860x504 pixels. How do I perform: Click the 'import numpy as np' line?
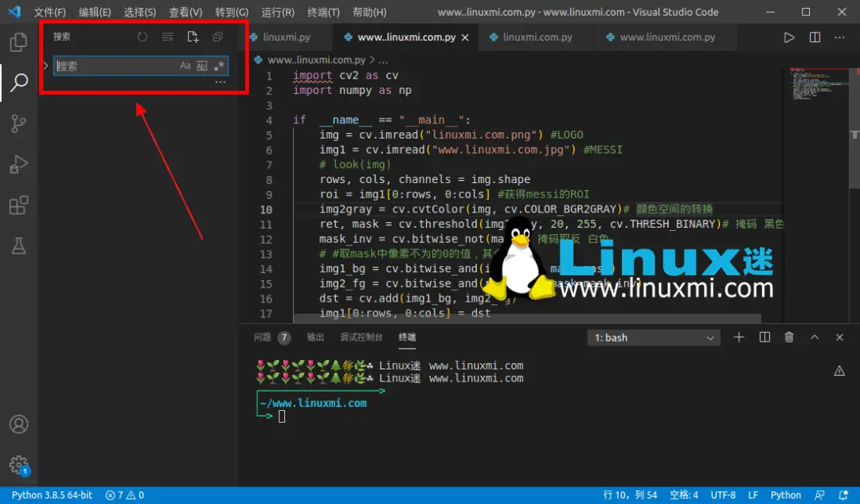pyautogui.click(x=352, y=91)
